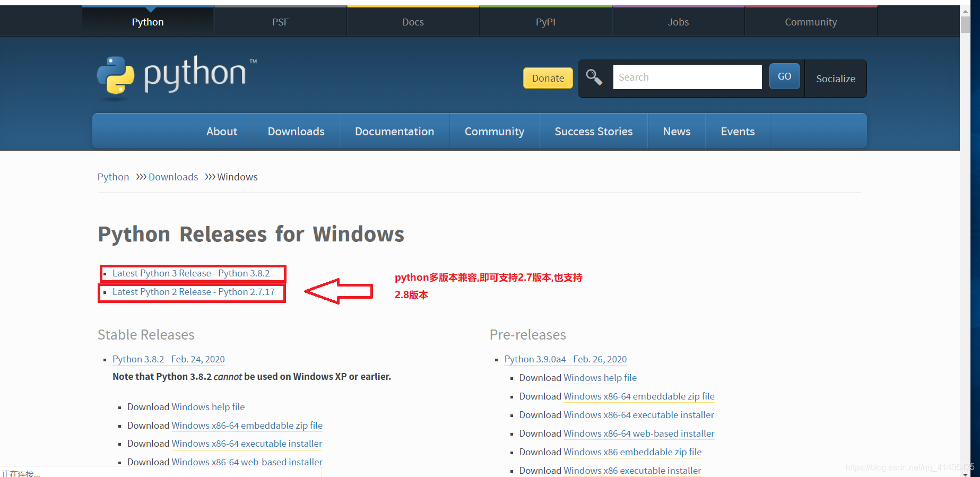This screenshot has height=477, width=980.
Task: Click the Windows breadcrumb text
Action: (x=237, y=177)
